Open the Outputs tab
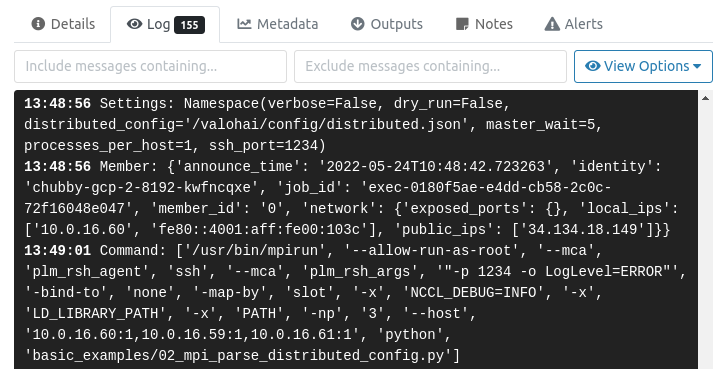The height and width of the screenshot is (369, 719). [387, 24]
